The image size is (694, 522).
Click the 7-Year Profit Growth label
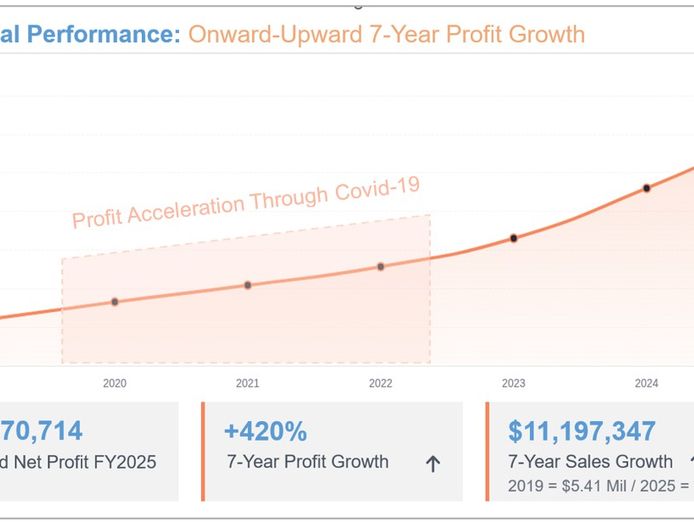(x=306, y=462)
